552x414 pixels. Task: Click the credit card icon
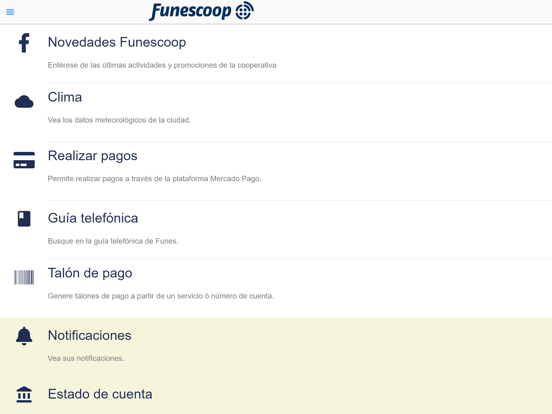24,160
